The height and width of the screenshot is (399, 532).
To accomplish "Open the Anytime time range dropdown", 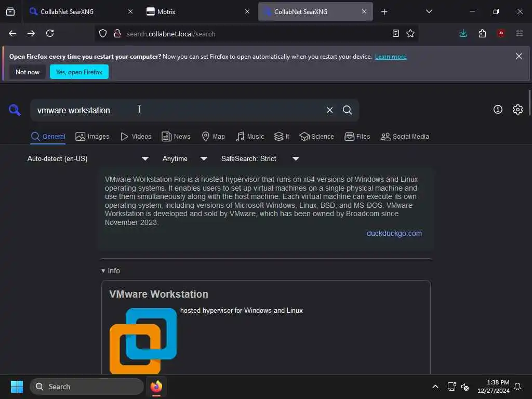I will coord(184,158).
